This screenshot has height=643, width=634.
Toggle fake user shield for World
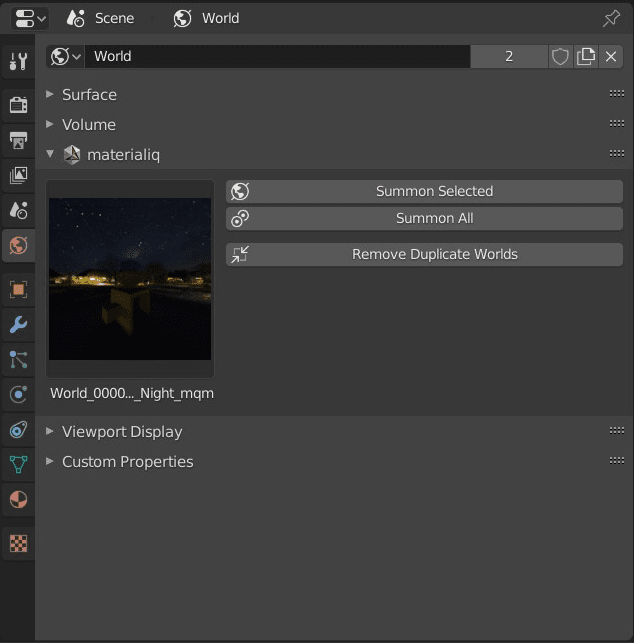[x=560, y=57]
